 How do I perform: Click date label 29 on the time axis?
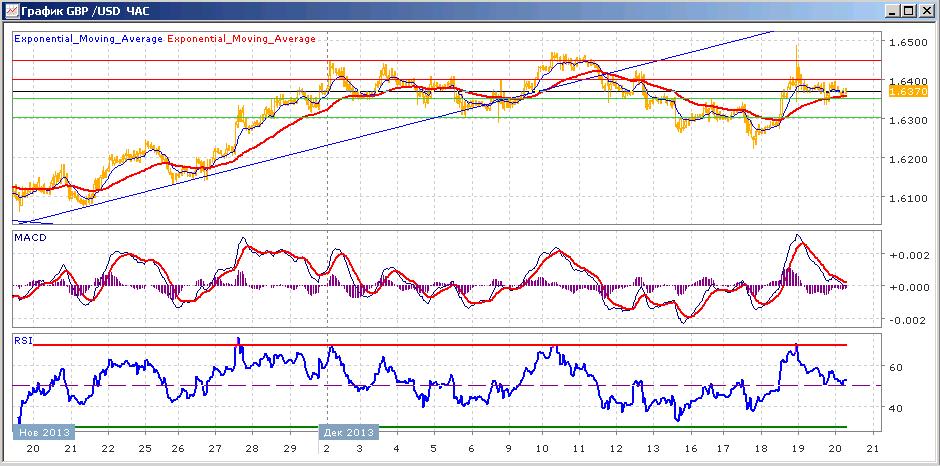(289, 448)
